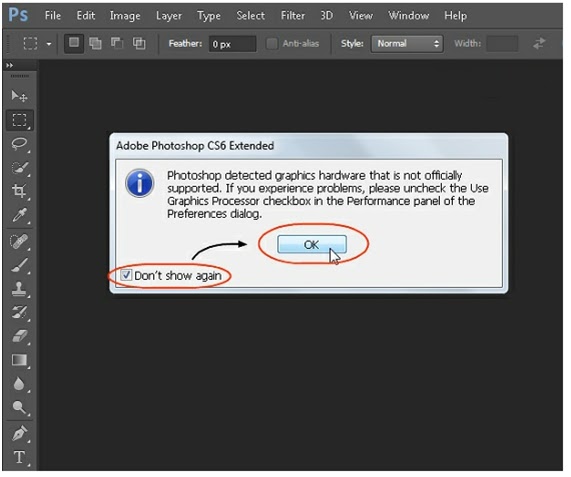
Task: Open the Select menu
Action: [x=251, y=16]
